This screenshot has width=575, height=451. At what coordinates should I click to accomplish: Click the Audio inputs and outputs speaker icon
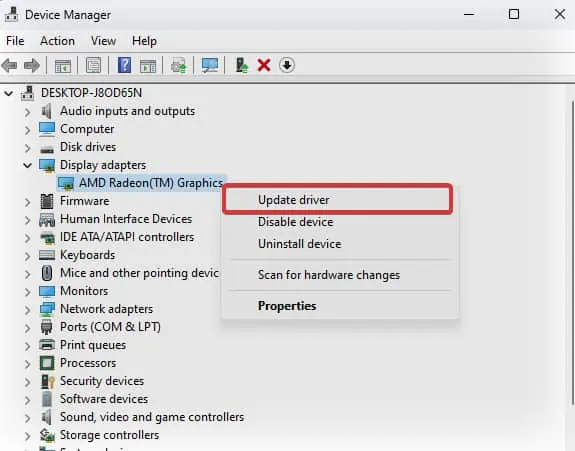tap(47, 111)
